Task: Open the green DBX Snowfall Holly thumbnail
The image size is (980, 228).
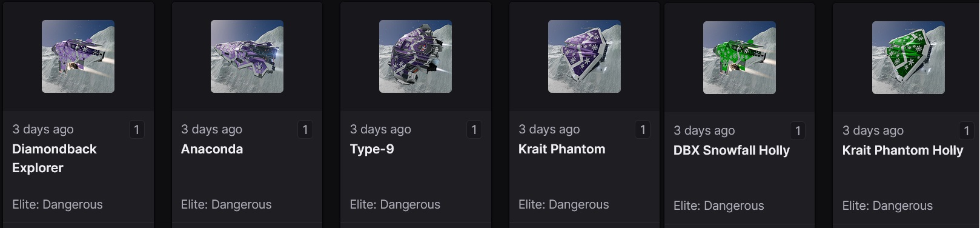Action: pos(740,58)
